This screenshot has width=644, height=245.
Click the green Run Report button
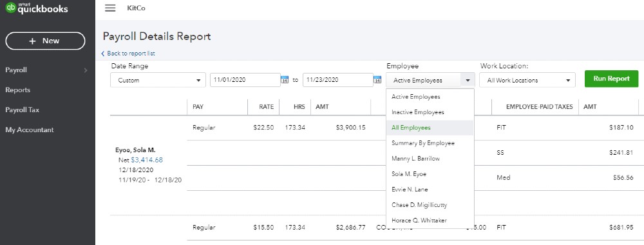click(612, 79)
